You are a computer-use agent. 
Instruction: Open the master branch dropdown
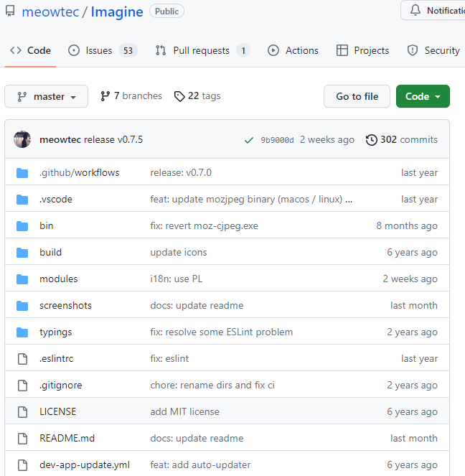coord(46,96)
